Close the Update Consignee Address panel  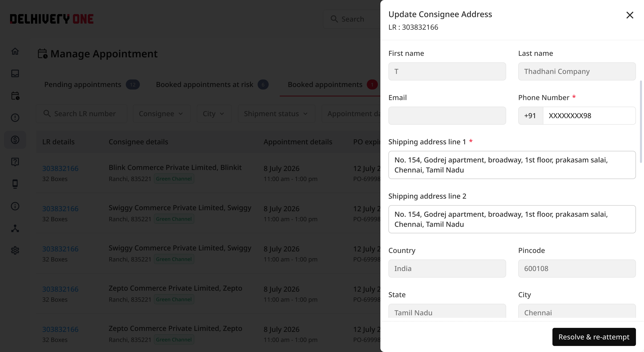click(x=630, y=15)
